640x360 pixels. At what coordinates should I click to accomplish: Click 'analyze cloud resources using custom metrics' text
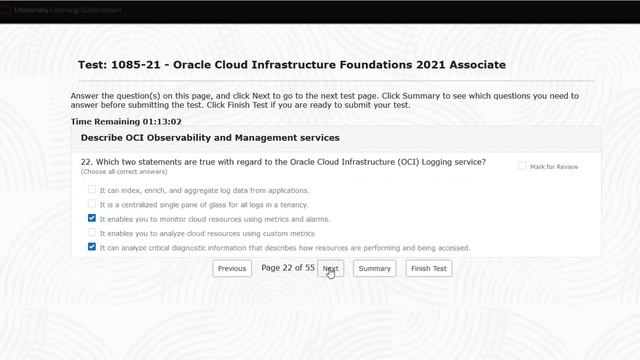pyautogui.click(x=207, y=233)
